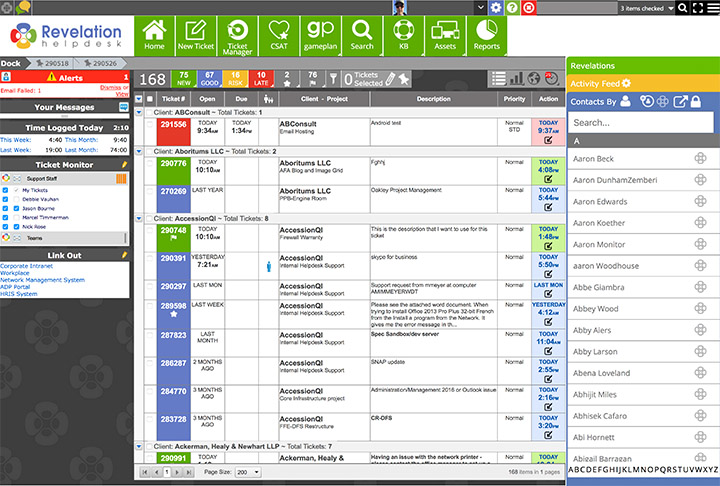Click 'Dismiss or View' link in Alerts
Viewport: 720px width, 486px height.
tap(114, 90)
